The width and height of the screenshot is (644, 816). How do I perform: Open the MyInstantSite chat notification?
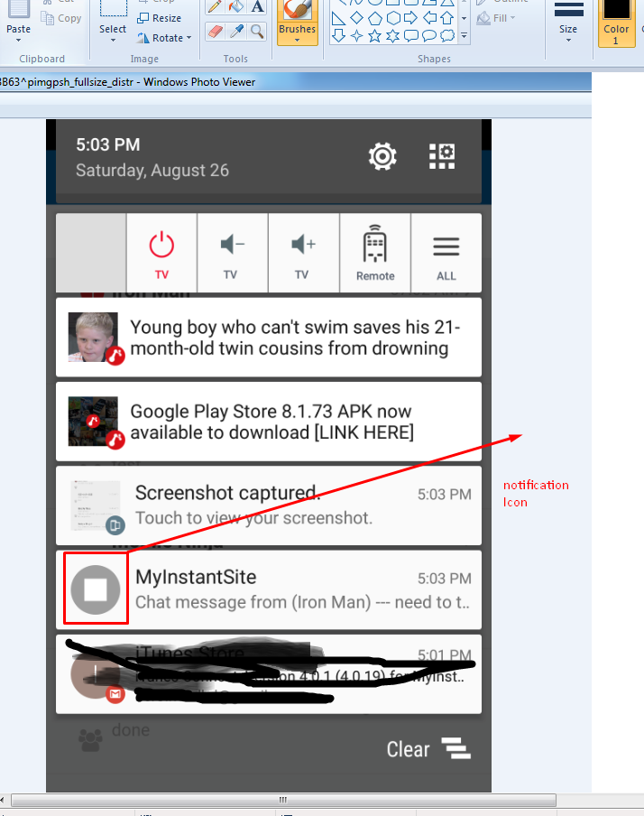269,589
